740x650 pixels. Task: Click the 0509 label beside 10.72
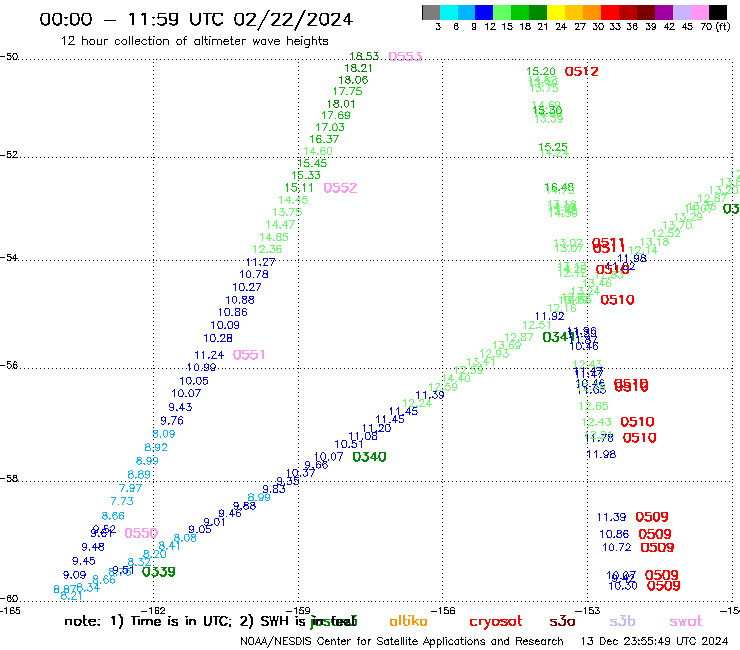tap(657, 548)
